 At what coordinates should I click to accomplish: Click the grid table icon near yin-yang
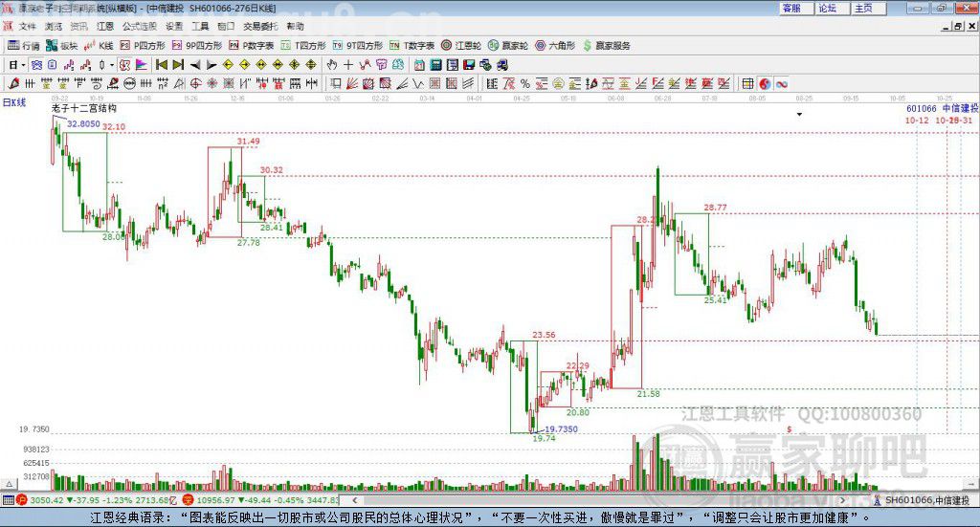click(747, 83)
